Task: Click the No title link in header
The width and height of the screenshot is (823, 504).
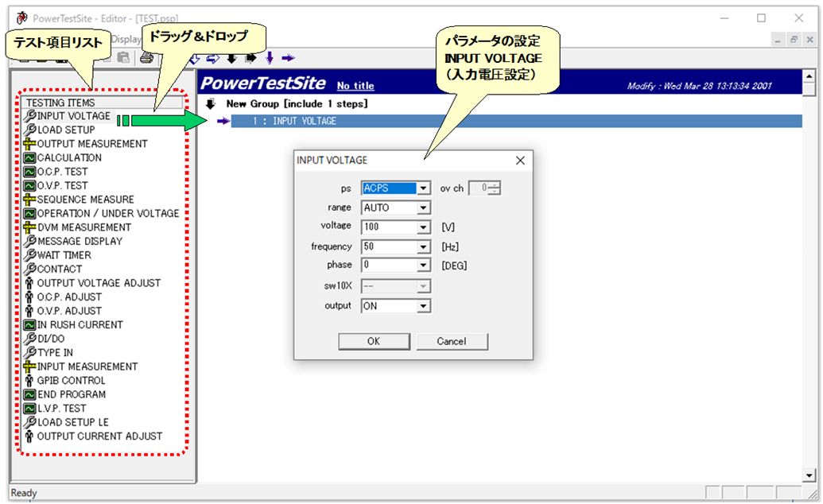Action: click(x=355, y=86)
